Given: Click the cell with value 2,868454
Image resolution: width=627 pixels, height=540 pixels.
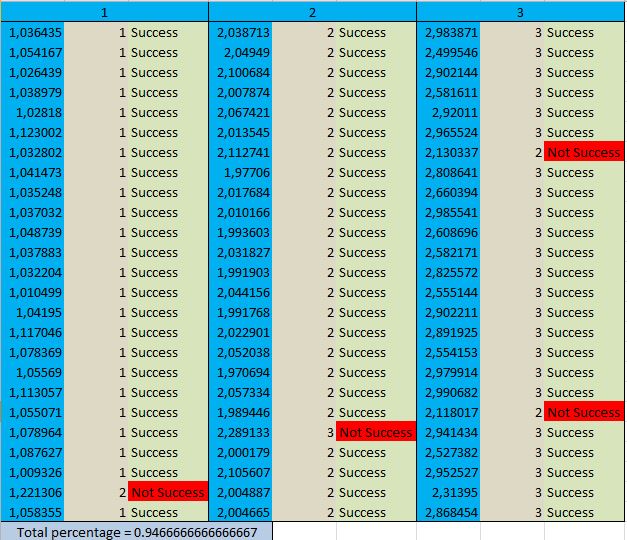Looking at the screenshot, I should pos(451,512).
